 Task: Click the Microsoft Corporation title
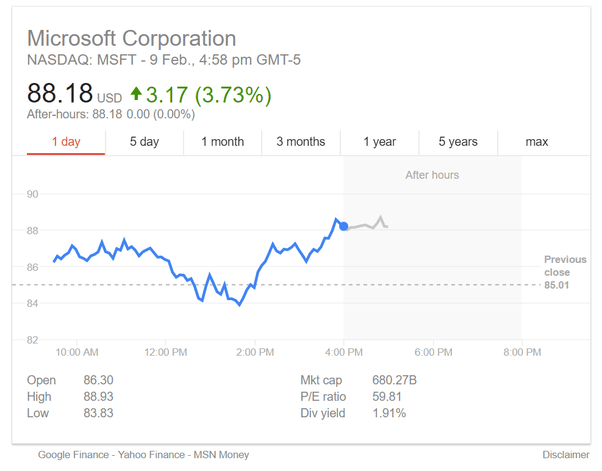tap(132, 39)
